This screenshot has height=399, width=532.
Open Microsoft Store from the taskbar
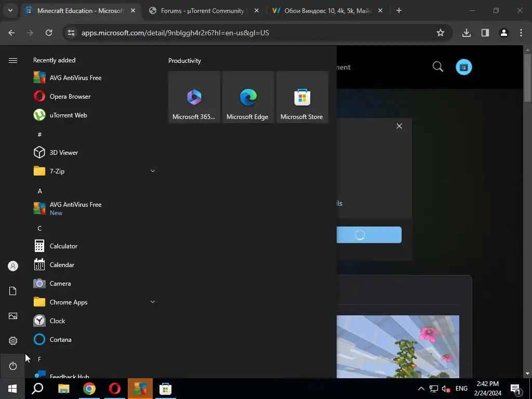166,389
